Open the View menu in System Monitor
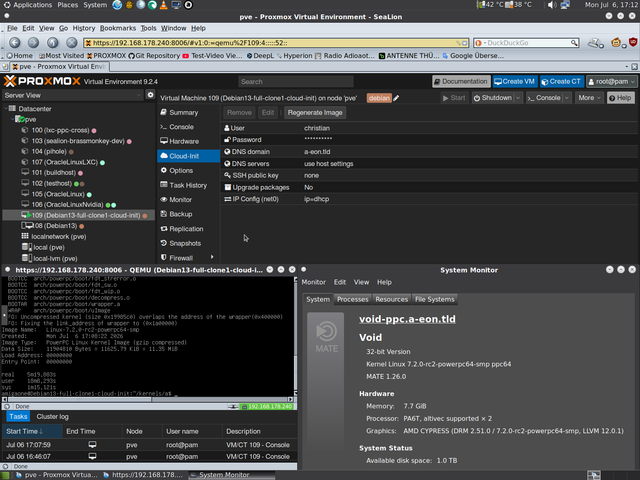 (x=361, y=282)
